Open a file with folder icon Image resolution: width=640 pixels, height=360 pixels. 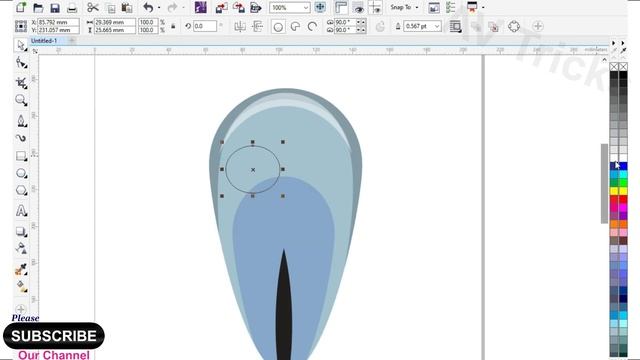(38, 8)
